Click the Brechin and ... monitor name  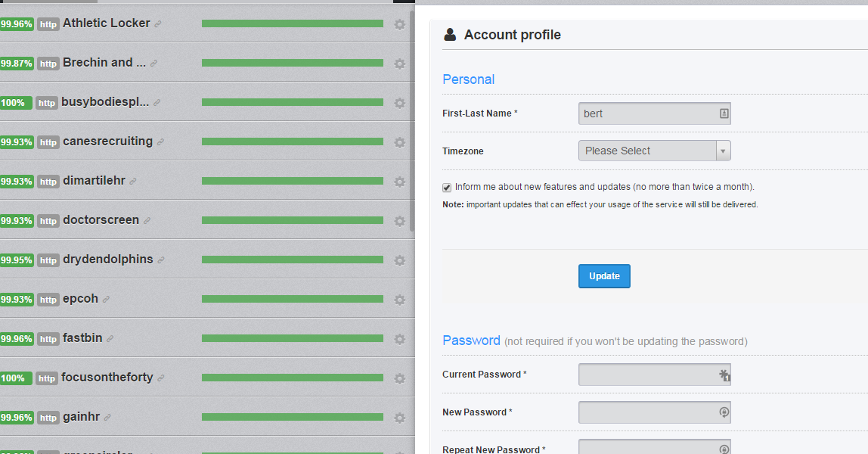(x=104, y=63)
